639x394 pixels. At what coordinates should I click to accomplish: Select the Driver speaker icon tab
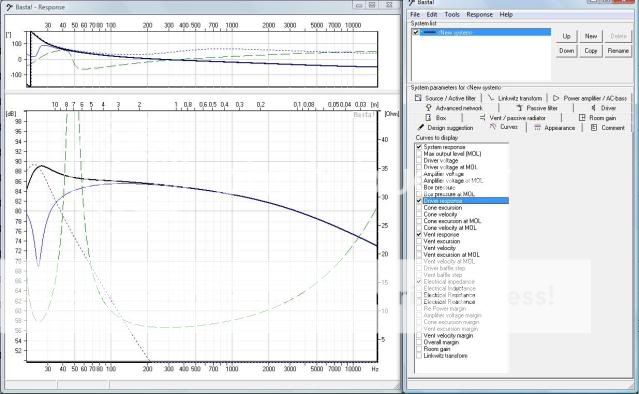(x=593, y=108)
